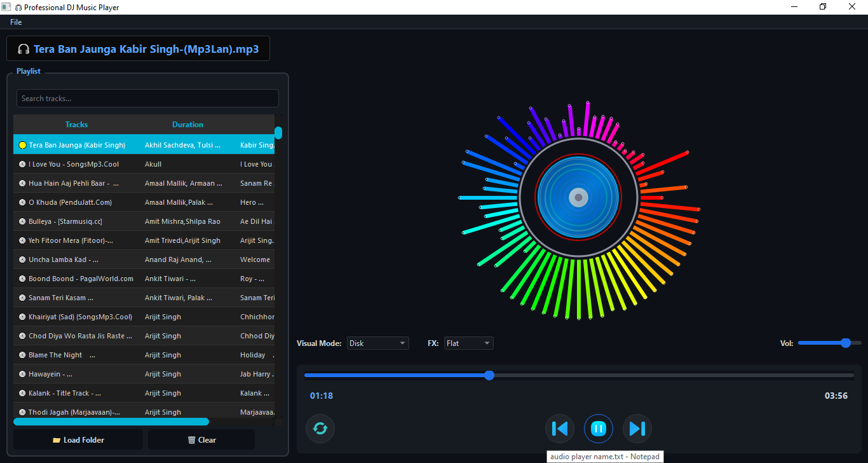This screenshot has height=463, width=868.
Task: Click artist "Amaal Mallik, Armaan ..."
Action: click(184, 183)
